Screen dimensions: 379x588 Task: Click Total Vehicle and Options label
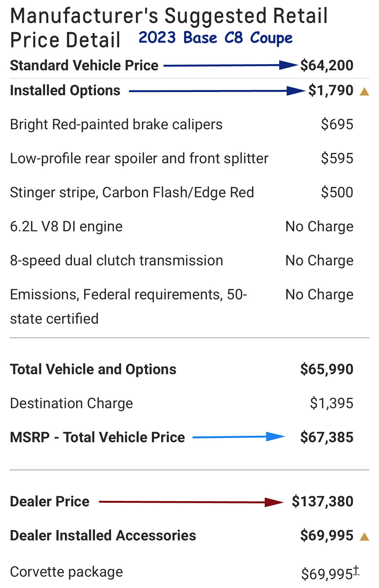[x=93, y=369]
